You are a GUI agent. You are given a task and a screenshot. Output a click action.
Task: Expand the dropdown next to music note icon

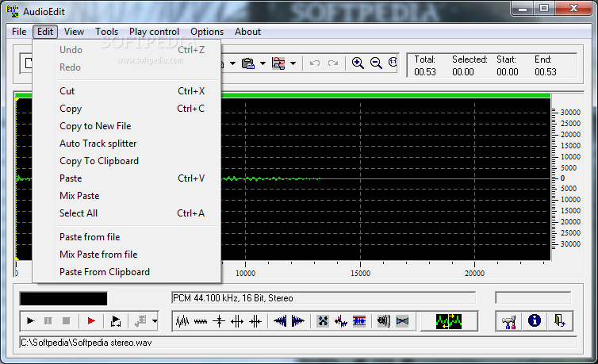tap(155, 321)
